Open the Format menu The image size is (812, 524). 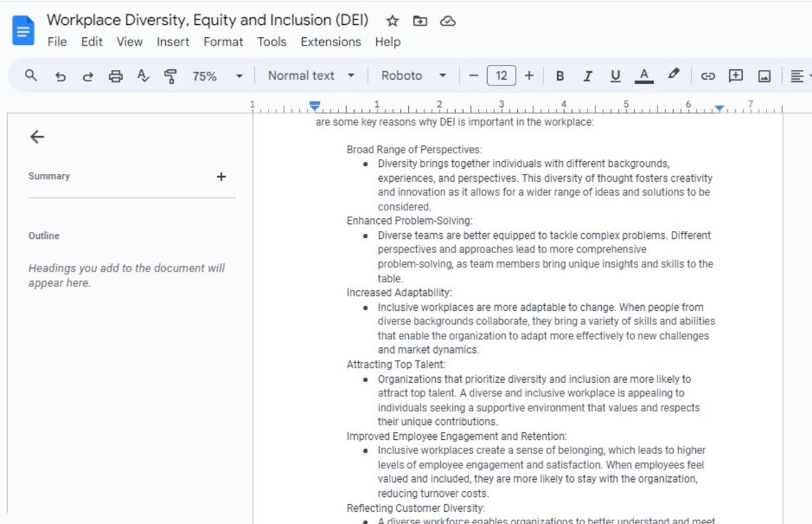coord(223,42)
